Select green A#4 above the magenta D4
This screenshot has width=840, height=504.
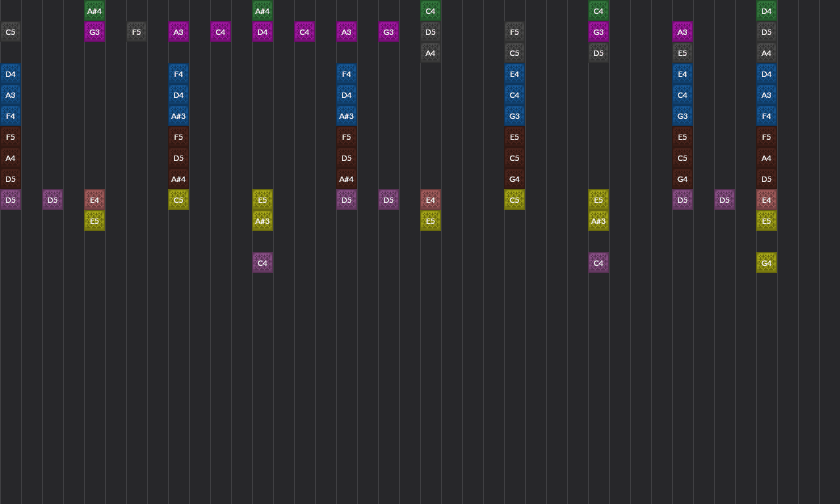[262, 10]
